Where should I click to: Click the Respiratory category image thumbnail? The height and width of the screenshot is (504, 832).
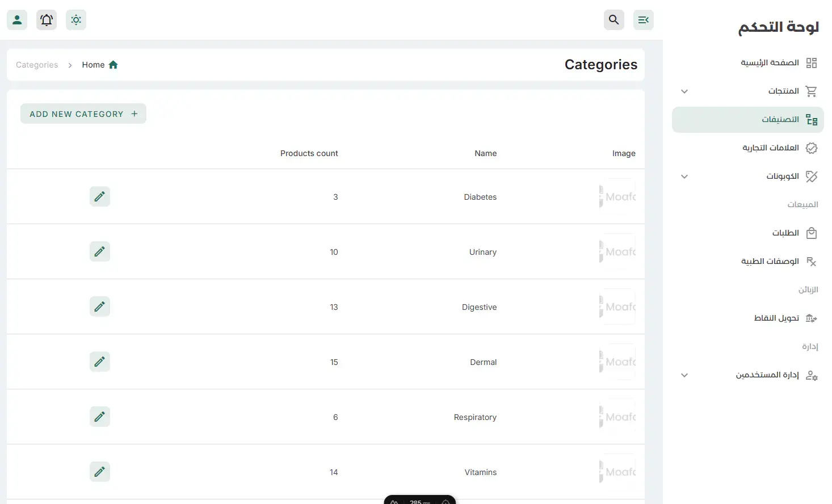617,417
